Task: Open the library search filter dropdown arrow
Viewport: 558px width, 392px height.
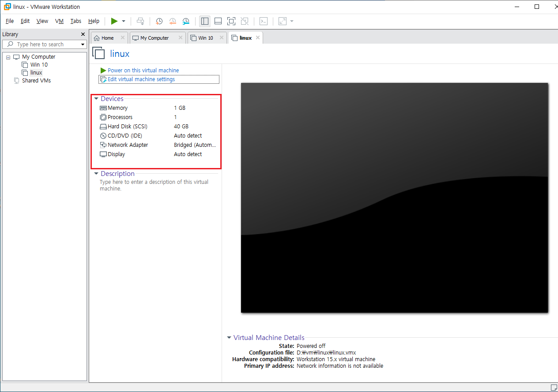Action: coord(83,45)
